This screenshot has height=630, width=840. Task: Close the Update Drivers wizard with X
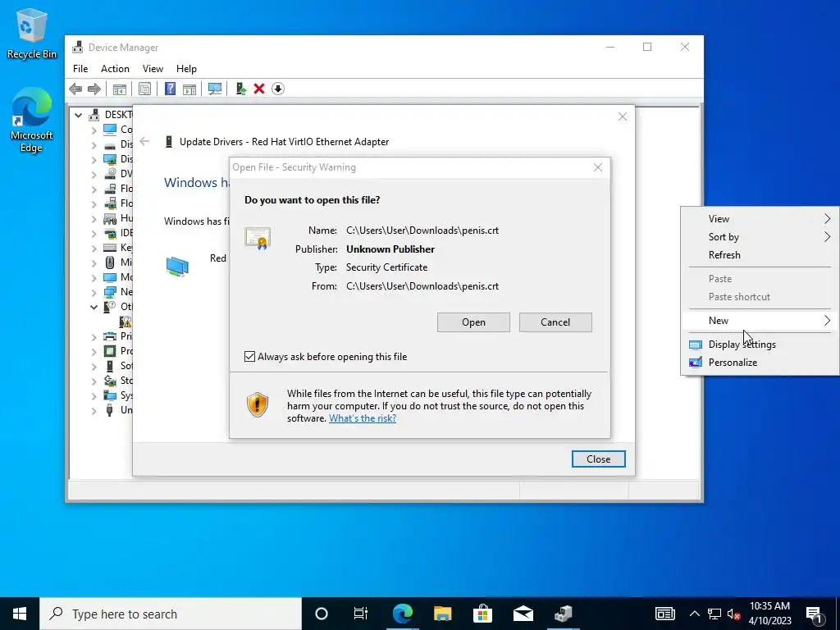(622, 116)
